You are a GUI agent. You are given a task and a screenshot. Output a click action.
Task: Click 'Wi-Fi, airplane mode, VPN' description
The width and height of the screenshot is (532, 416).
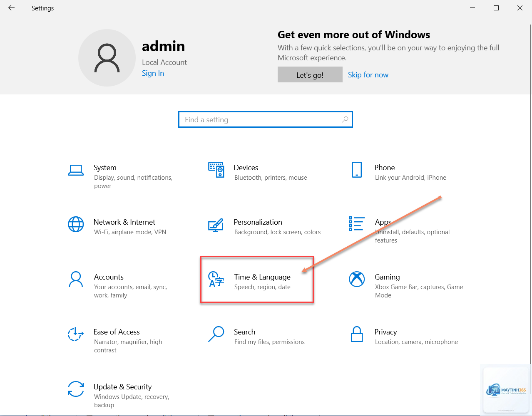tap(130, 232)
